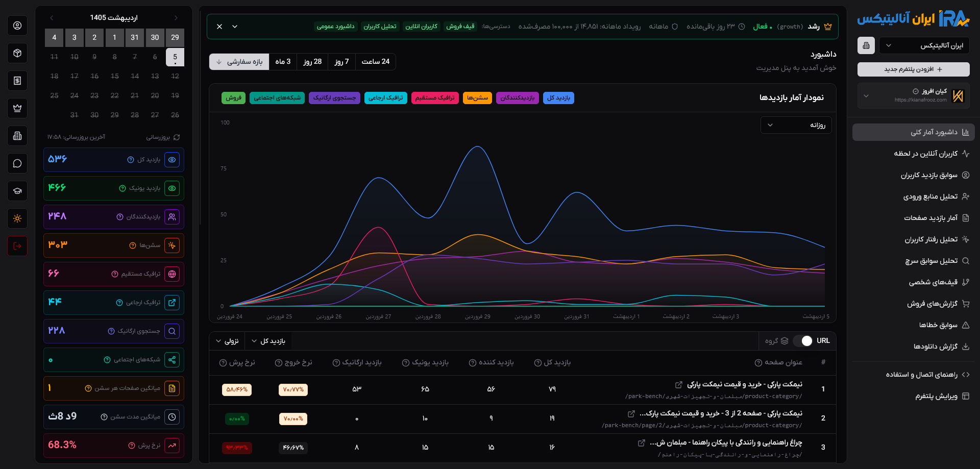Open the crown subscription icon in left rail

coord(17,108)
